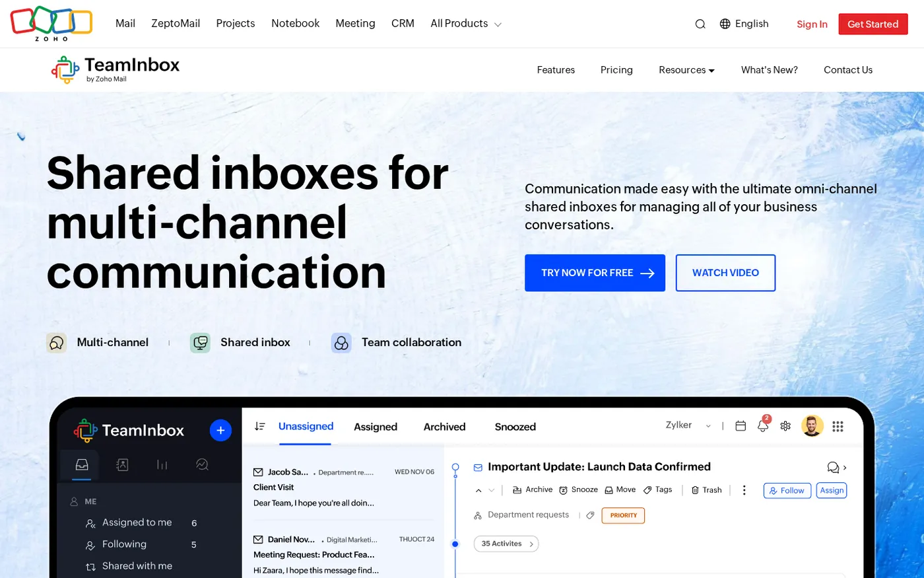Image resolution: width=924 pixels, height=578 pixels.
Task: Open the search magnifier icon
Action: 700,24
